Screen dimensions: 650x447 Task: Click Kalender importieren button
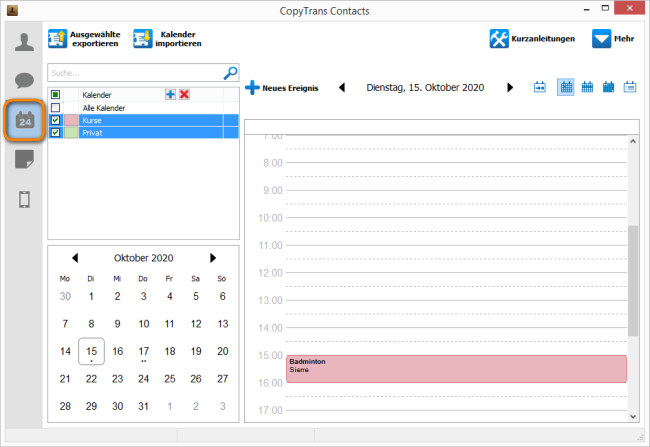[167, 39]
